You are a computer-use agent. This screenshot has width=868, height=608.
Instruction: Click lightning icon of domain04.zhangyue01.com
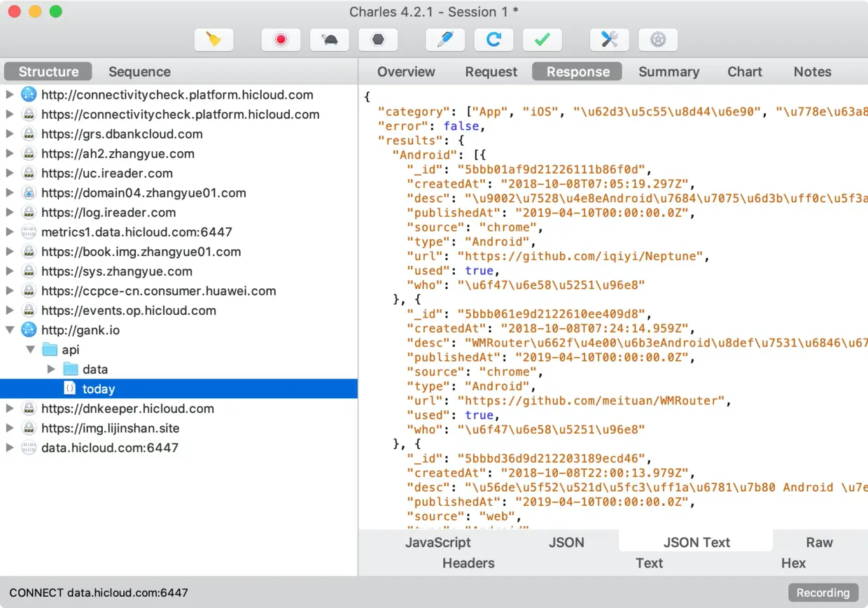[x=29, y=192]
